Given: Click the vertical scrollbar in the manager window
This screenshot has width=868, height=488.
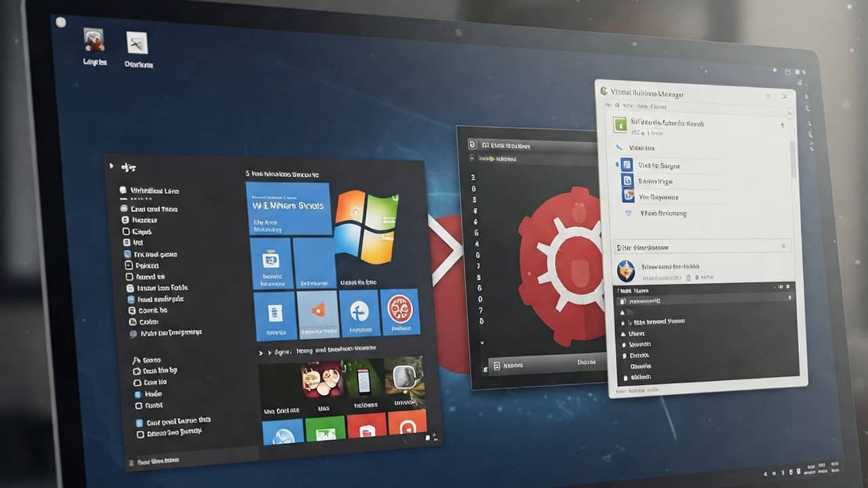Looking at the screenshot, I should (793, 157).
